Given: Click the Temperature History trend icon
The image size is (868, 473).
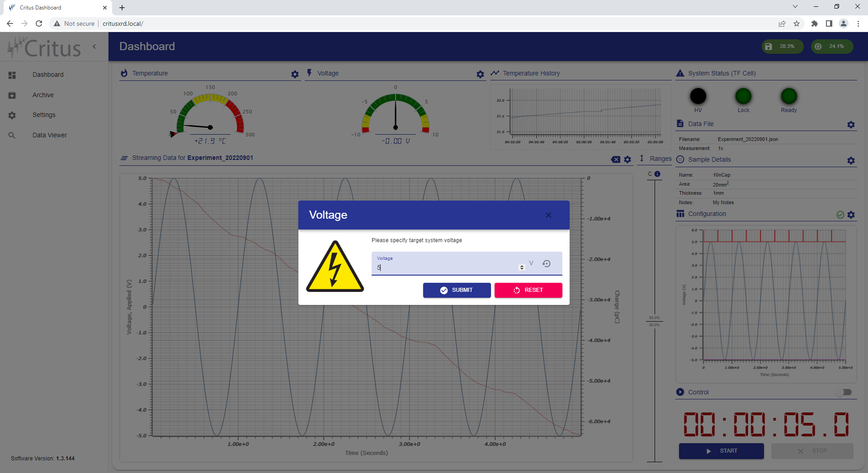Looking at the screenshot, I should (x=495, y=73).
